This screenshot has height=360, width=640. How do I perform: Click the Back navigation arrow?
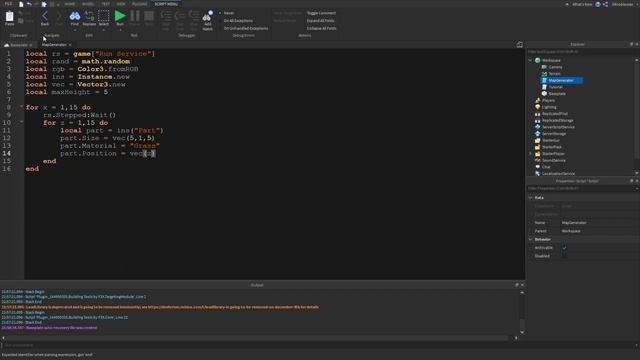45,16
